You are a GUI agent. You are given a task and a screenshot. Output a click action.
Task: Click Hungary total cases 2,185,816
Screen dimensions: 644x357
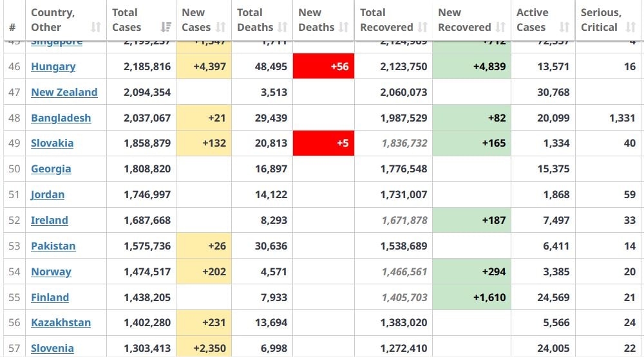[x=147, y=66]
